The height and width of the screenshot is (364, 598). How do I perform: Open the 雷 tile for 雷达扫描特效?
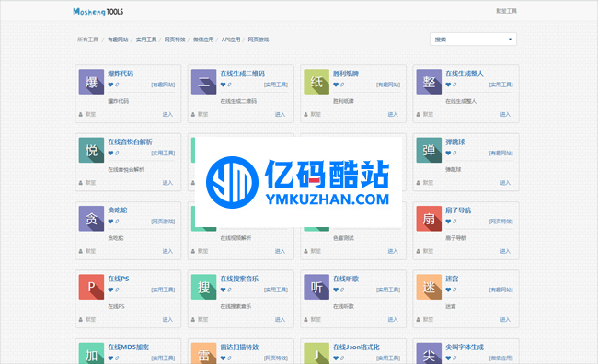click(203, 353)
